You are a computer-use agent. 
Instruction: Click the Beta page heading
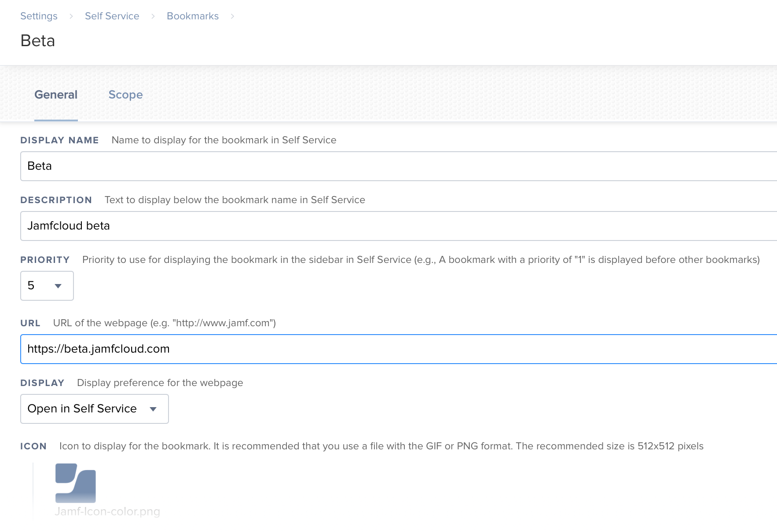[38, 41]
